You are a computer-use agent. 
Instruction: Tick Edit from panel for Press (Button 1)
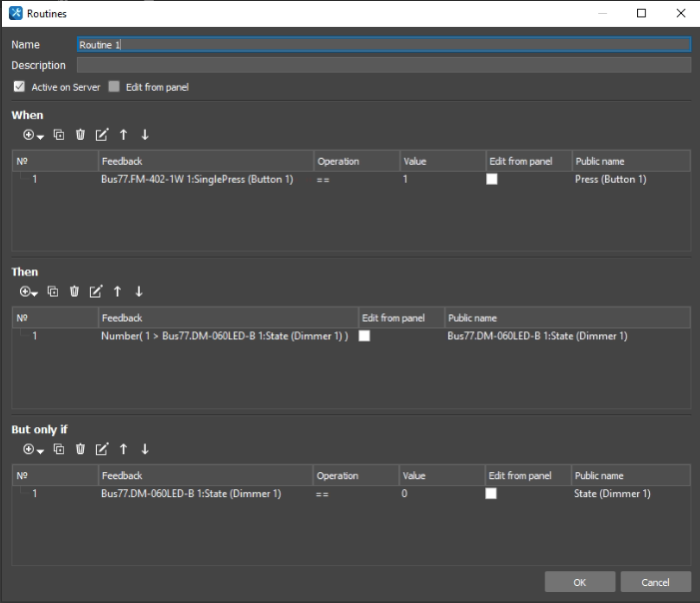(x=491, y=180)
